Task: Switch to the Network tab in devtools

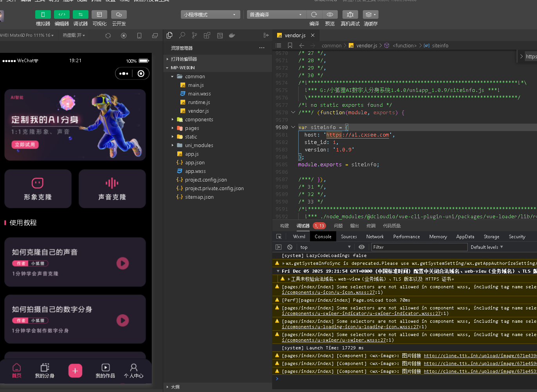Action: click(x=375, y=237)
